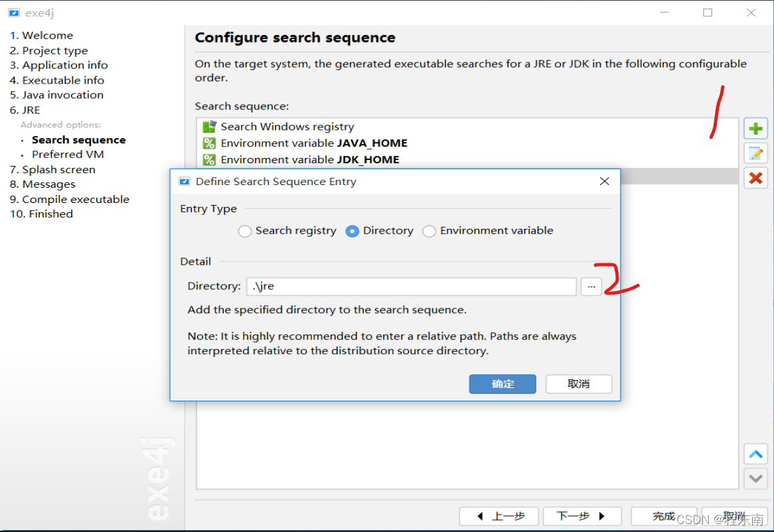
Task: Click the Search Windows registry icon
Action: pyautogui.click(x=209, y=127)
